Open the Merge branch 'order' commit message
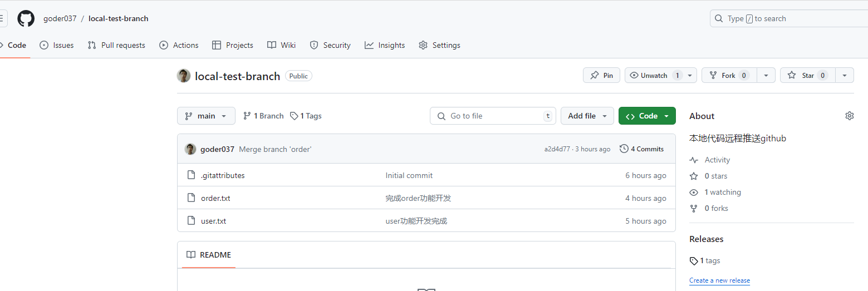The image size is (868, 291). click(x=275, y=149)
